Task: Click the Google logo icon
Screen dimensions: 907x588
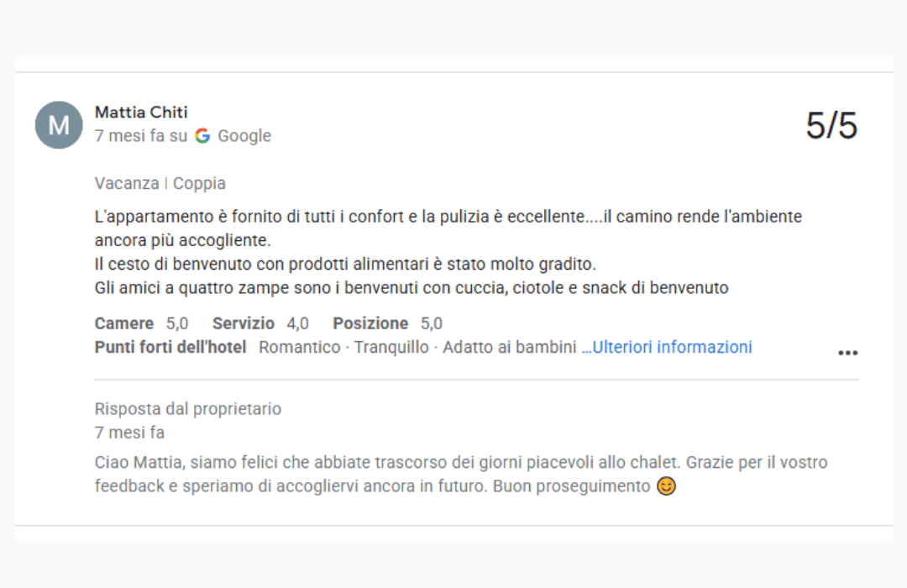Action: [202, 136]
